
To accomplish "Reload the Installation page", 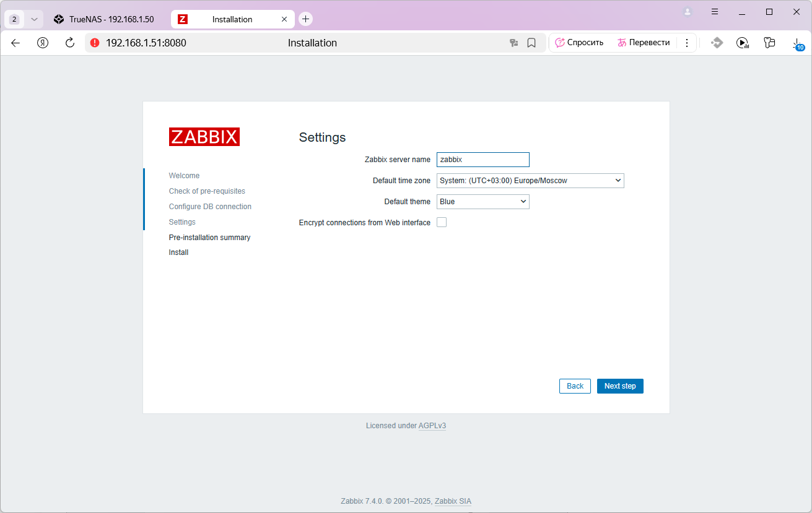I will pos(70,43).
